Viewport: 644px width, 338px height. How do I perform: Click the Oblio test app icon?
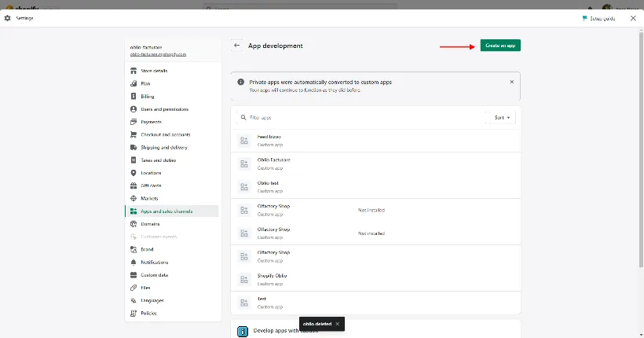click(x=244, y=187)
